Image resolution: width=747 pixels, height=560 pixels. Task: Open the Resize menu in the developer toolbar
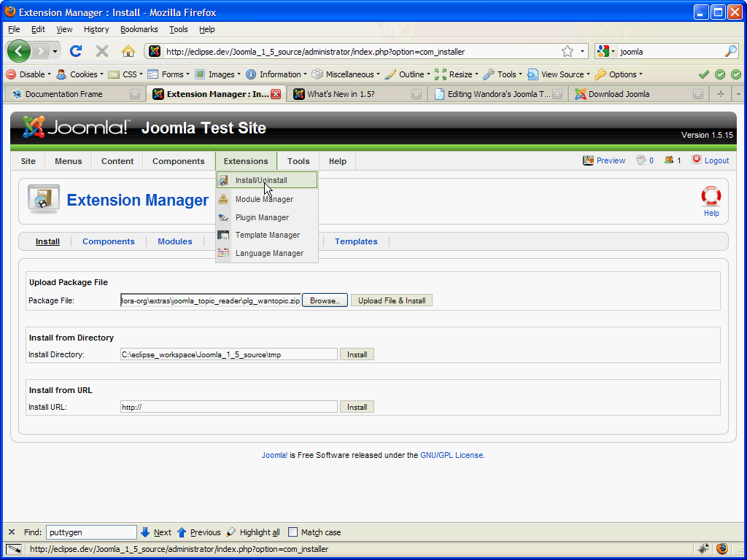[458, 74]
